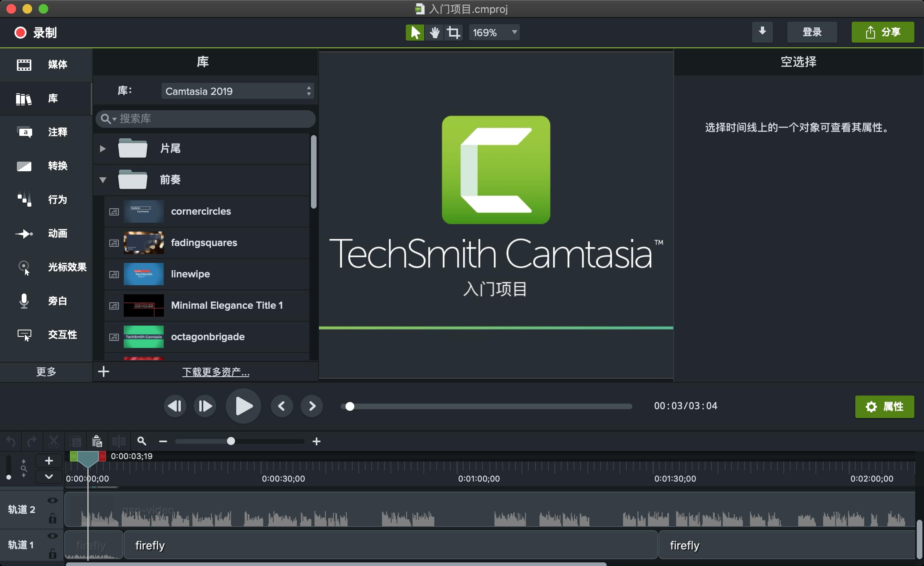
Task: Open the 库 library tab
Action: (46, 98)
